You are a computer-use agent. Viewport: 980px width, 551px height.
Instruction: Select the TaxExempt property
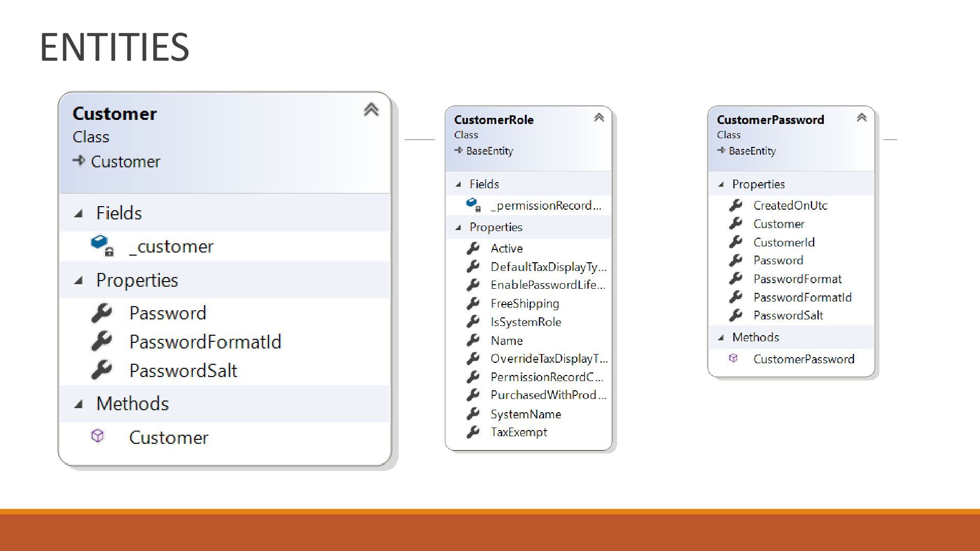[x=518, y=432]
